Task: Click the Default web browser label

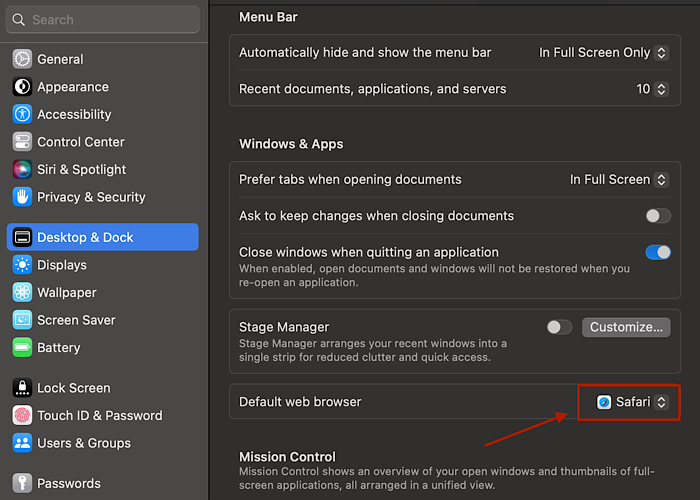Action: [x=300, y=402]
